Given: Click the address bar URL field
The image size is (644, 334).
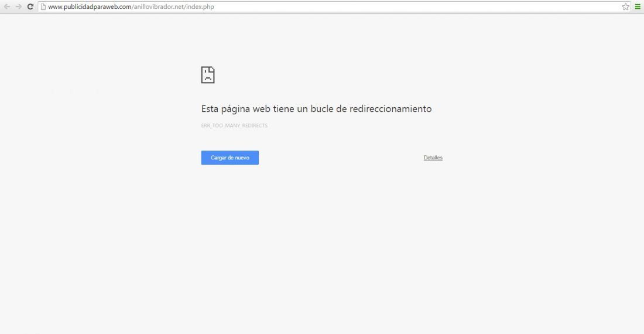Looking at the screenshot, I should (335, 6).
